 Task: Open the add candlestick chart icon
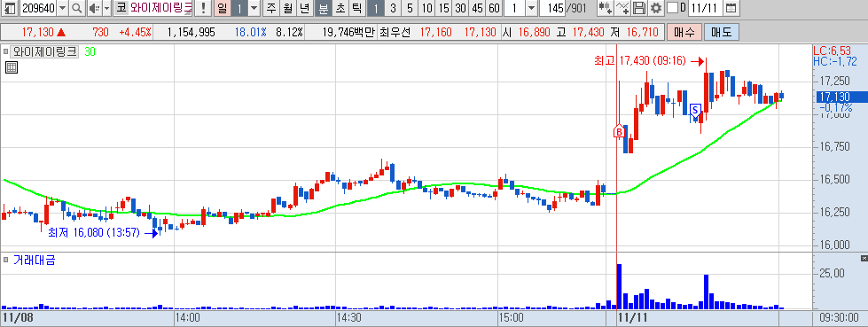click(606, 8)
